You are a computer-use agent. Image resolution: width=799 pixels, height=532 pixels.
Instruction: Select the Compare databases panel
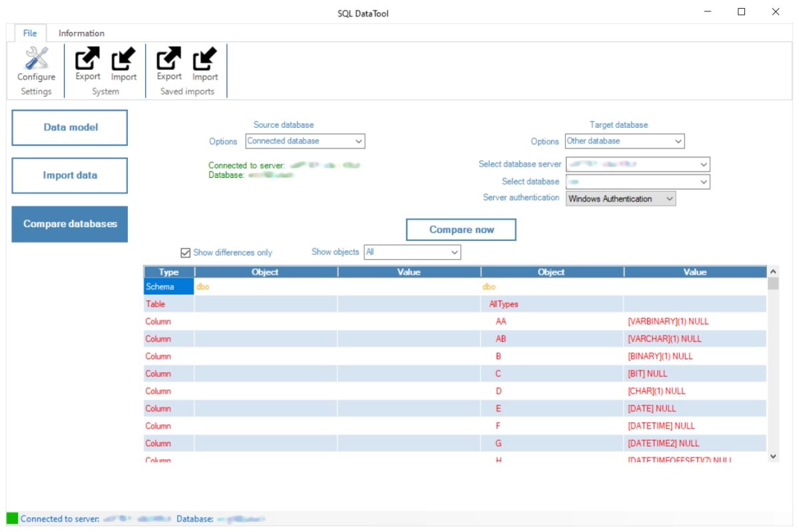[69, 224]
